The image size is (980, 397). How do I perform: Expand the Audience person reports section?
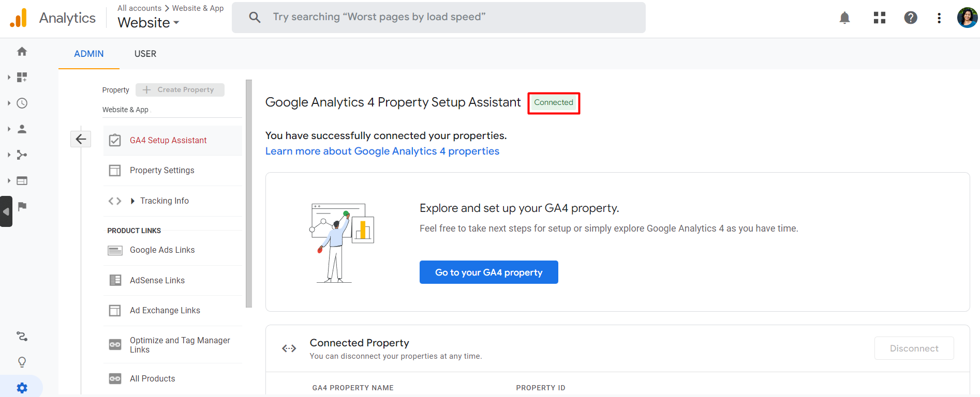[22, 129]
